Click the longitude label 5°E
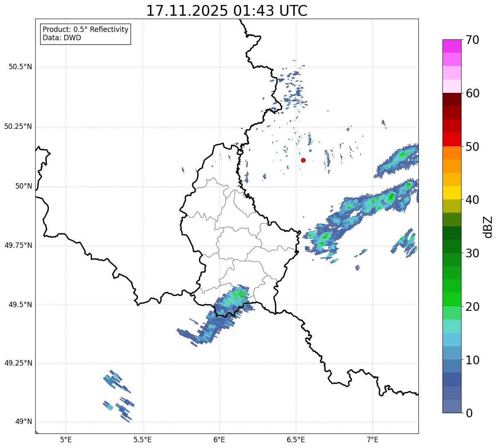The width and height of the screenshot is (498, 448). pos(66,439)
